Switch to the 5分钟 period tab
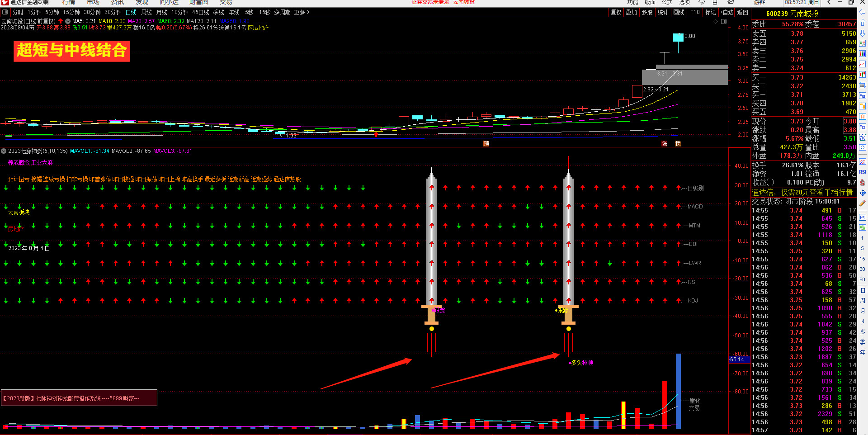The image size is (868, 435). 52,12
